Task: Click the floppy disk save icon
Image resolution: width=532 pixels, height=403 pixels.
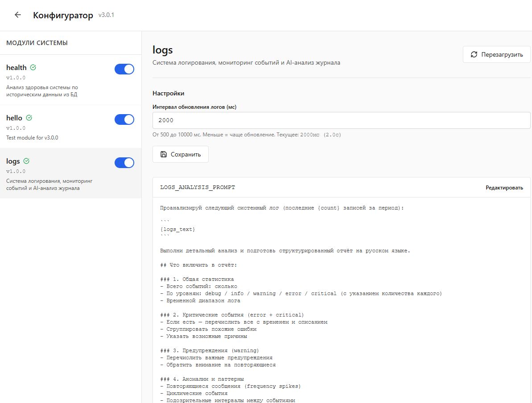Action: [164, 154]
